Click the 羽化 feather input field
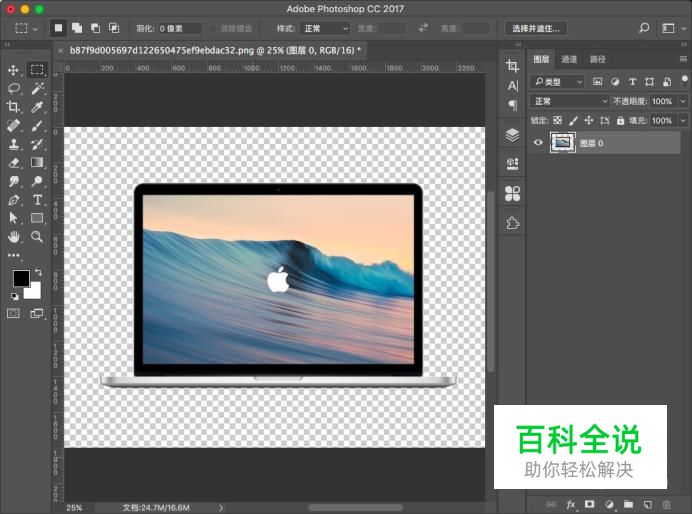The height and width of the screenshot is (514, 692). [x=180, y=29]
